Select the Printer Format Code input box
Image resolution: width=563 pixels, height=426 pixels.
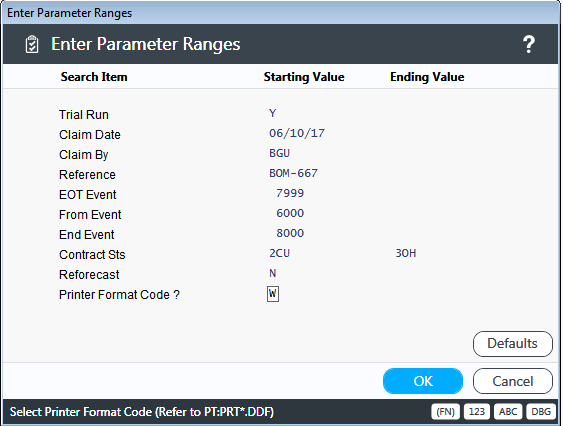273,294
